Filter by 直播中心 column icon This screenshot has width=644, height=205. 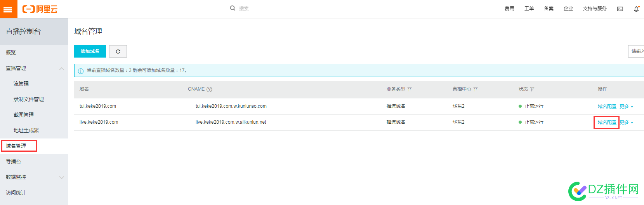(x=476, y=89)
